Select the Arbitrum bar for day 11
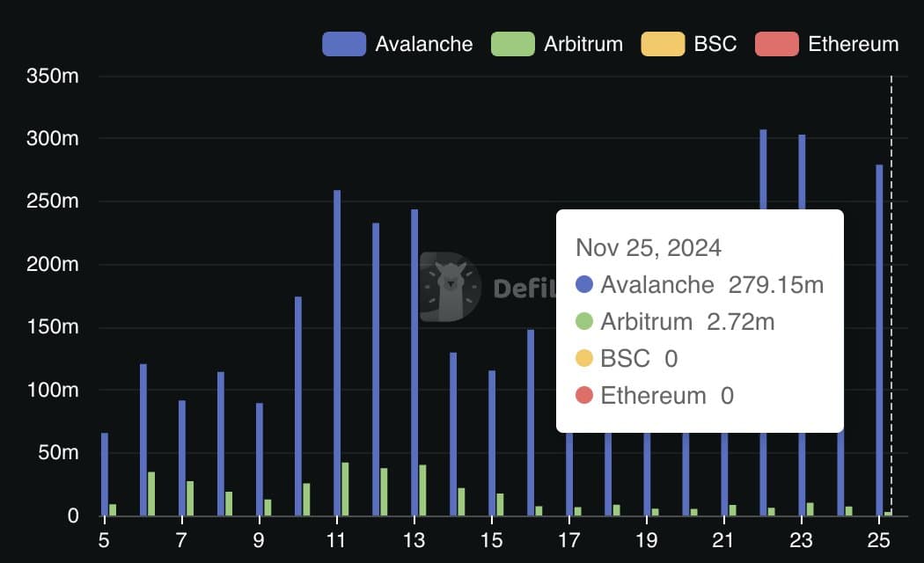The image size is (924, 563). [x=345, y=489]
